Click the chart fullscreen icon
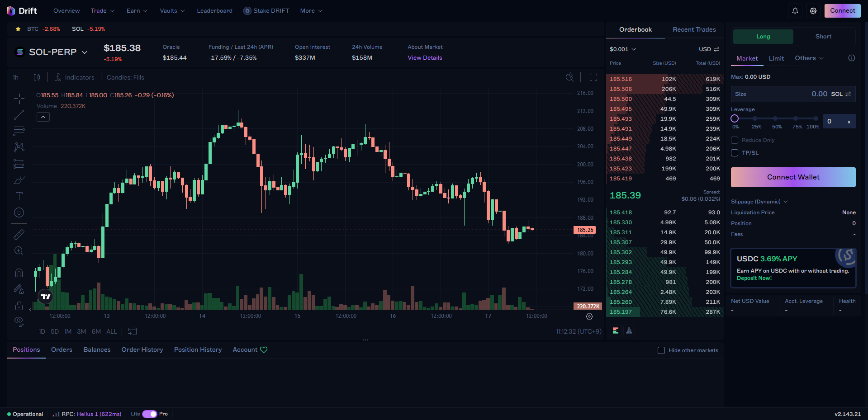 593,77
